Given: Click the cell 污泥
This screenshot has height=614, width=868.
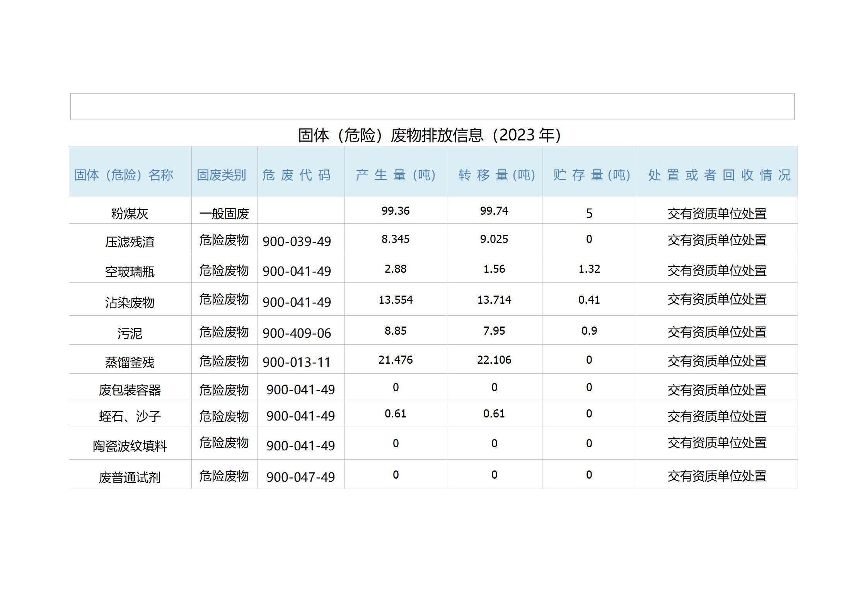Looking at the screenshot, I should (130, 334).
